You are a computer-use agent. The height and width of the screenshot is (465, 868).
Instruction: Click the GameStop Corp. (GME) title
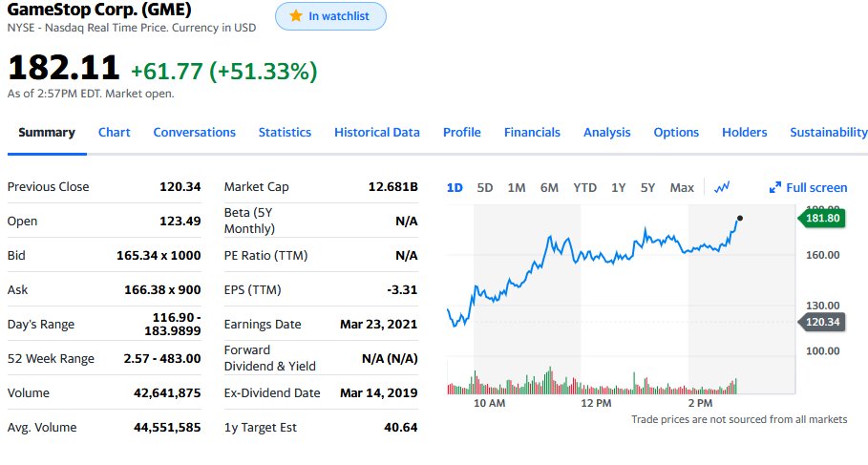[99, 10]
